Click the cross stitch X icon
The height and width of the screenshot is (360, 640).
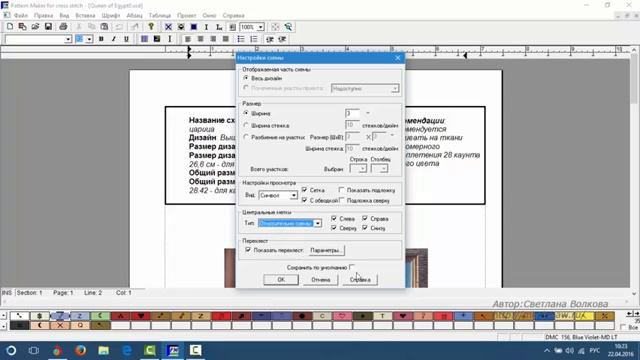coord(168,27)
